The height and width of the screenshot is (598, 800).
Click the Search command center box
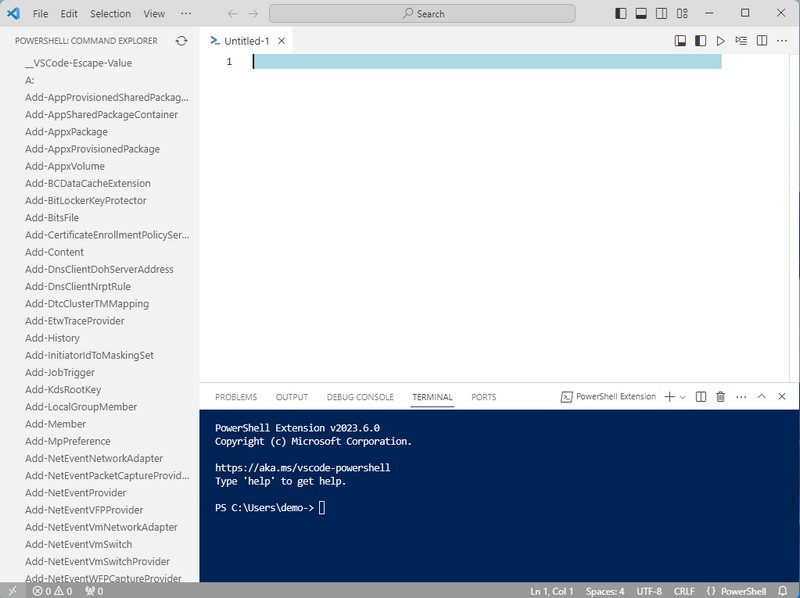[423, 14]
